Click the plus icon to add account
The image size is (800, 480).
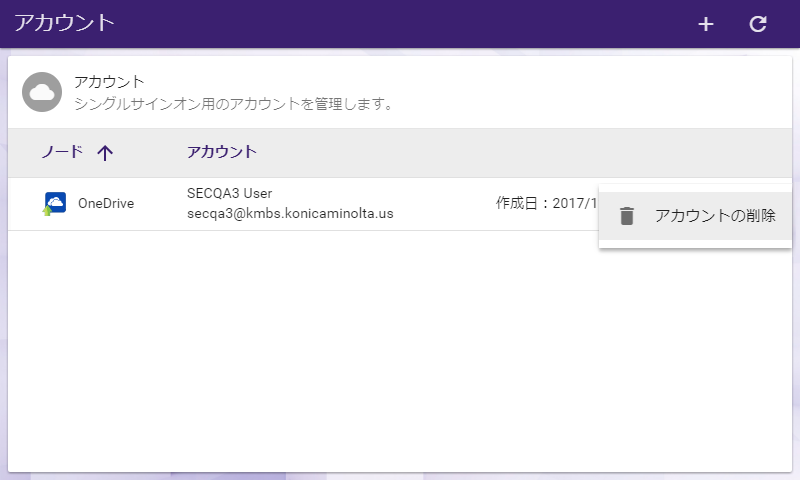(706, 24)
